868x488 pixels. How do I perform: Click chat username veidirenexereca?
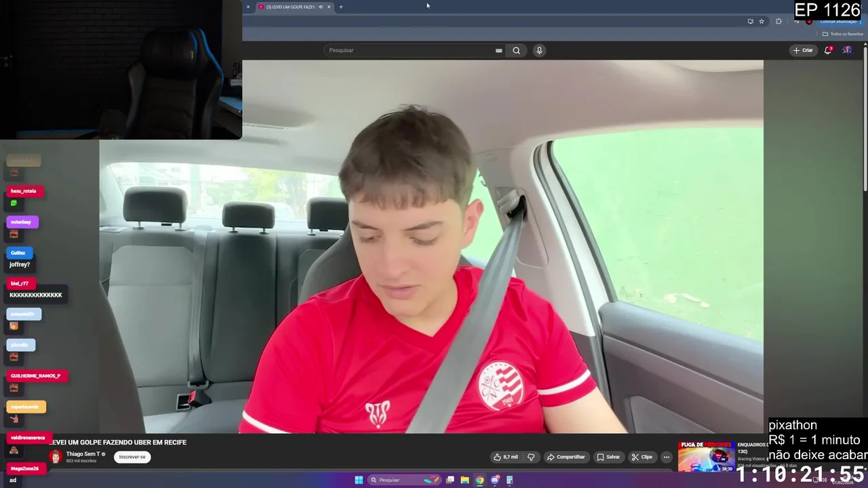point(28,438)
